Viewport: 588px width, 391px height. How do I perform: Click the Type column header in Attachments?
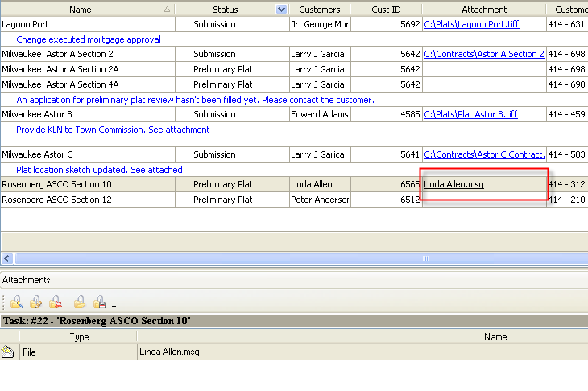pos(79,337)
